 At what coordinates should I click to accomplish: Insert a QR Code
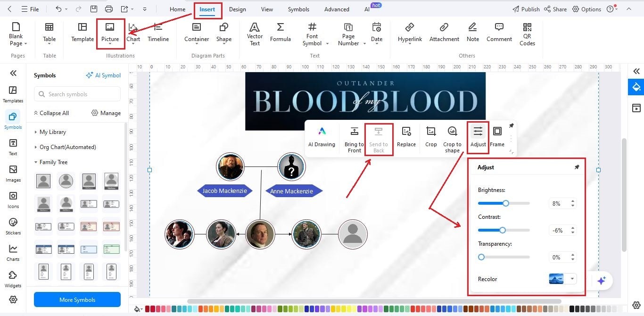527,33
